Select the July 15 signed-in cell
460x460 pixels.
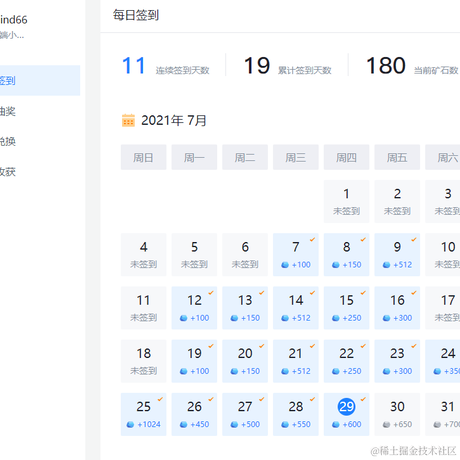(x=346, y=308)
